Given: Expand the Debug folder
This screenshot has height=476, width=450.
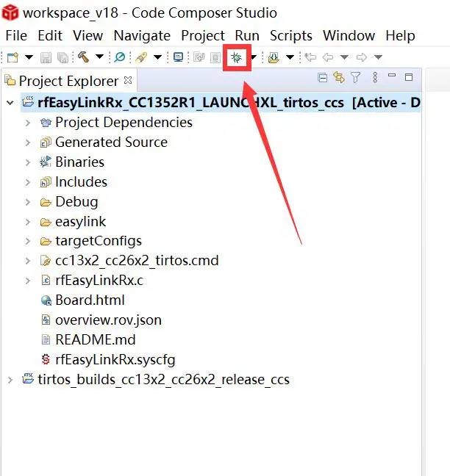Looking at the screenshot, I should coord(28,202).
